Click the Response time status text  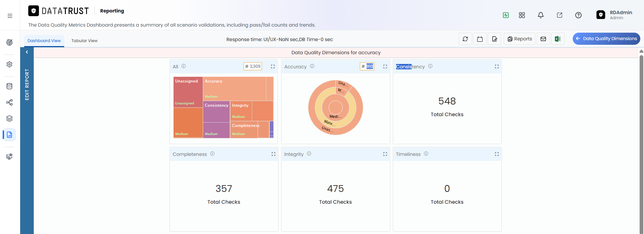pos(279,39)
